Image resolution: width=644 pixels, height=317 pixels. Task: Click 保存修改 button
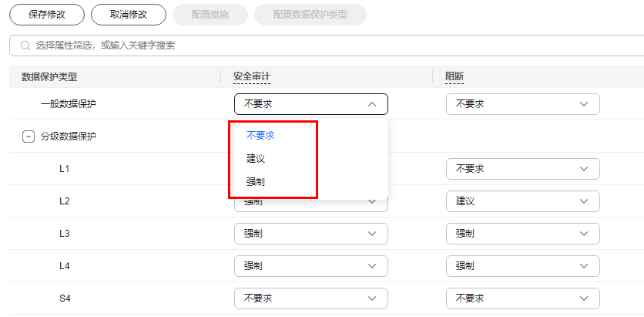[x=47, y=15]
